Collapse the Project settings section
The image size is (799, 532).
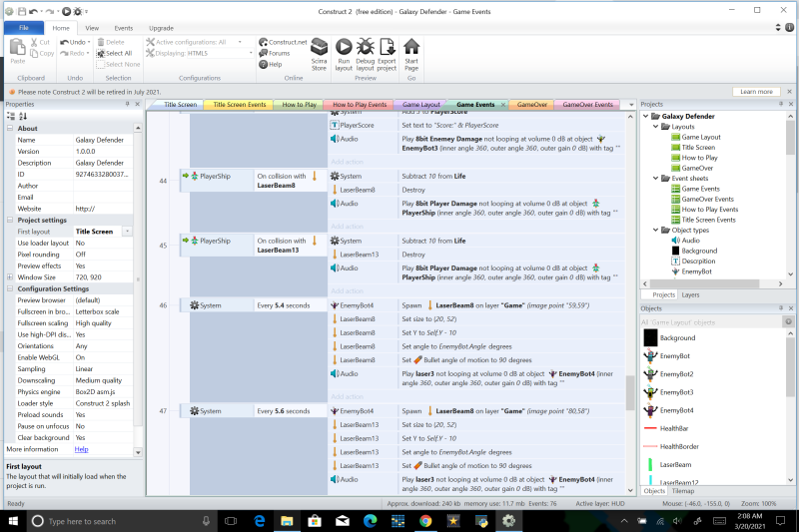tap(10, 220)
